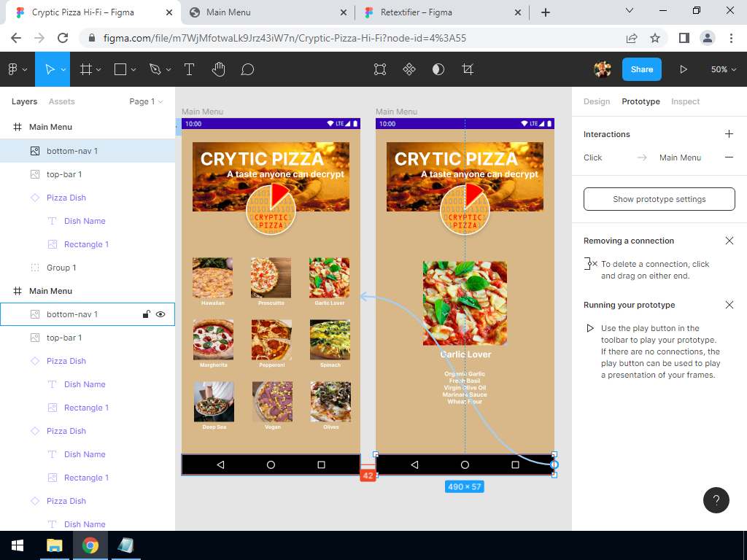Switch to the Inspect tab
747x560 pixels.
coord(685,101)
